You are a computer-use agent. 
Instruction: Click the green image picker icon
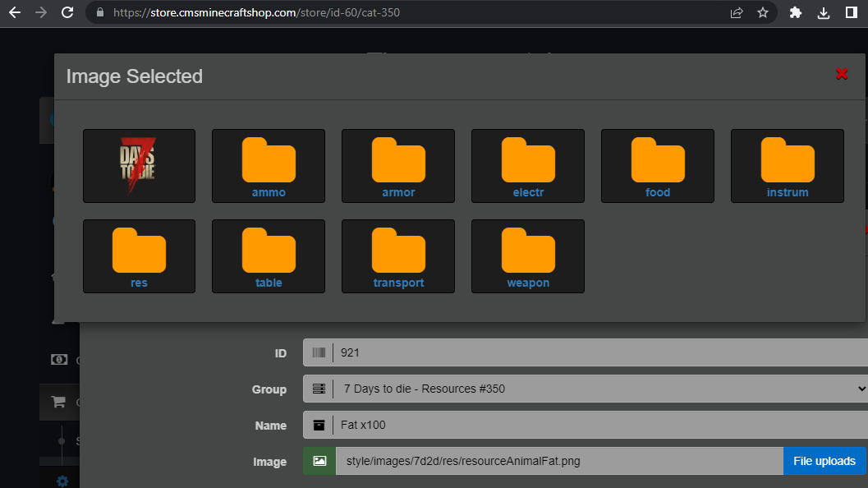pos(319,461)
